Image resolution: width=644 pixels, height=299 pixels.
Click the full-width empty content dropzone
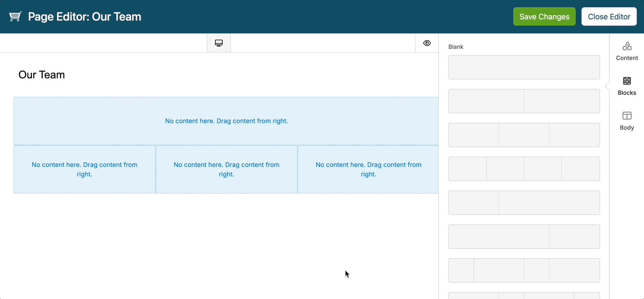(x=226, y=121)
